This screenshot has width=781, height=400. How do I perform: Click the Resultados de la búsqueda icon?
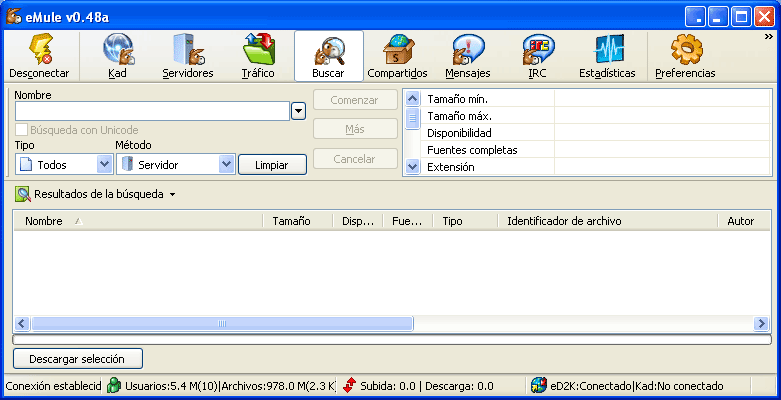pos(22,194)
